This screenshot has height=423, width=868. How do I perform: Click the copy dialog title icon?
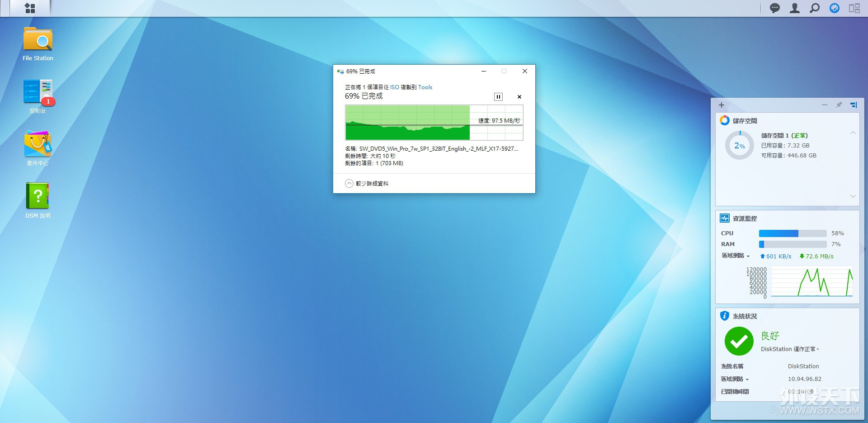340,71
